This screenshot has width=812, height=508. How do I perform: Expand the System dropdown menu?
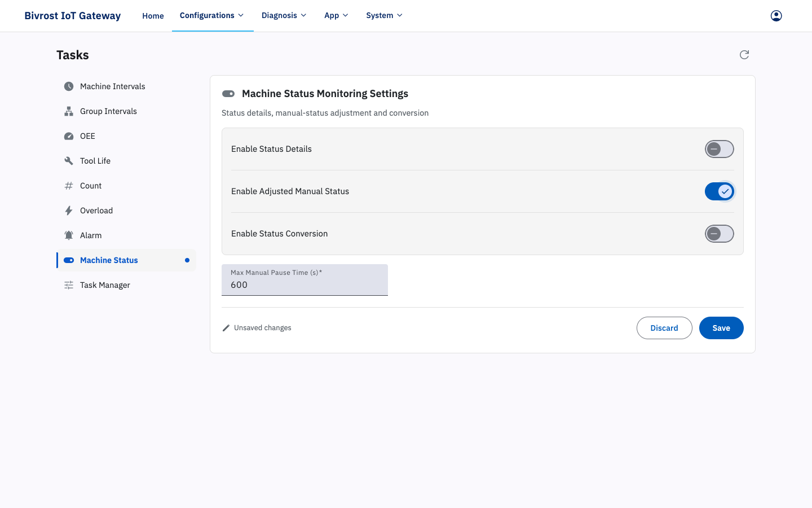coord(385,16)
